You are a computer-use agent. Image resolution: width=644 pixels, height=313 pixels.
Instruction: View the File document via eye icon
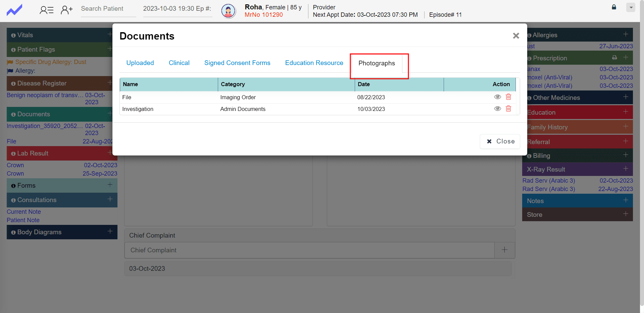497,97
